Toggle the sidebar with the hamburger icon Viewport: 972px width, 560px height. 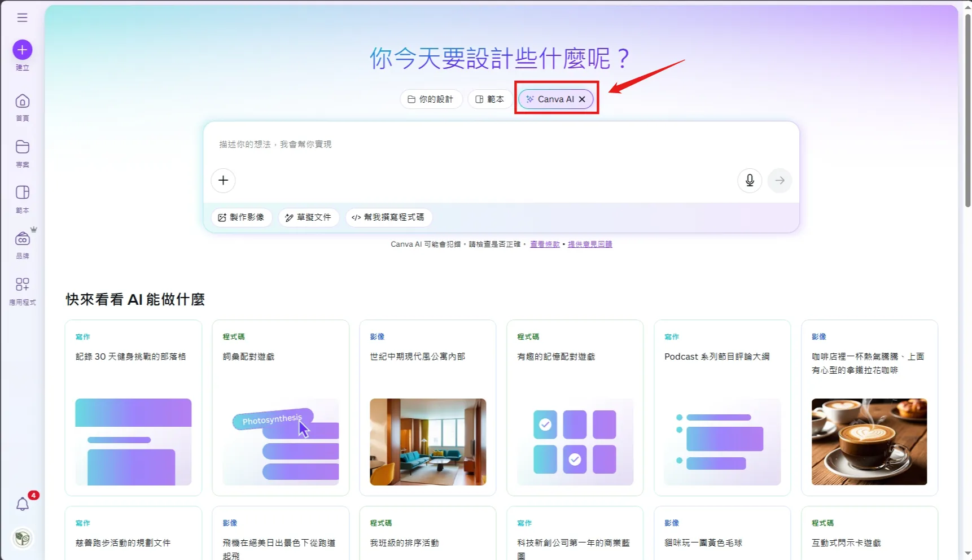click(23, 17)
